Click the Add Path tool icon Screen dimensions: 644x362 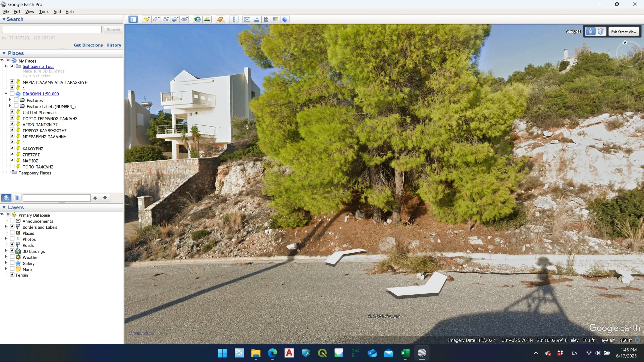[x=166, y=19]
